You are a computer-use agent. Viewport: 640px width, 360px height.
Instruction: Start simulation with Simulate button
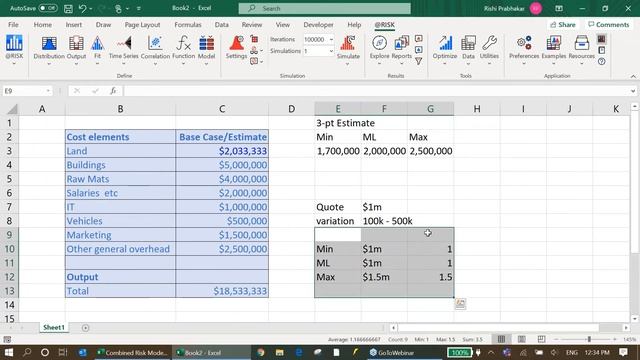coord(348,47)
